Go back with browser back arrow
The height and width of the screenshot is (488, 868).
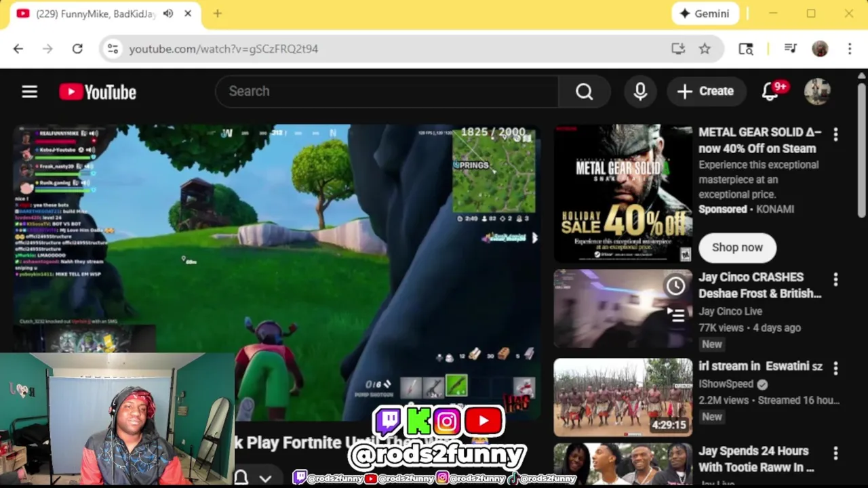click(18, 49)
